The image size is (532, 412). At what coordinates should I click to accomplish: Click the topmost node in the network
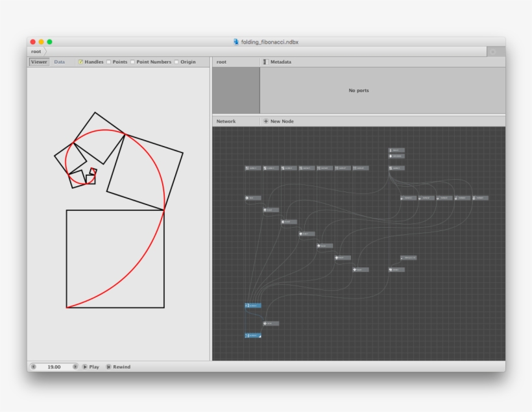point(396,150)
